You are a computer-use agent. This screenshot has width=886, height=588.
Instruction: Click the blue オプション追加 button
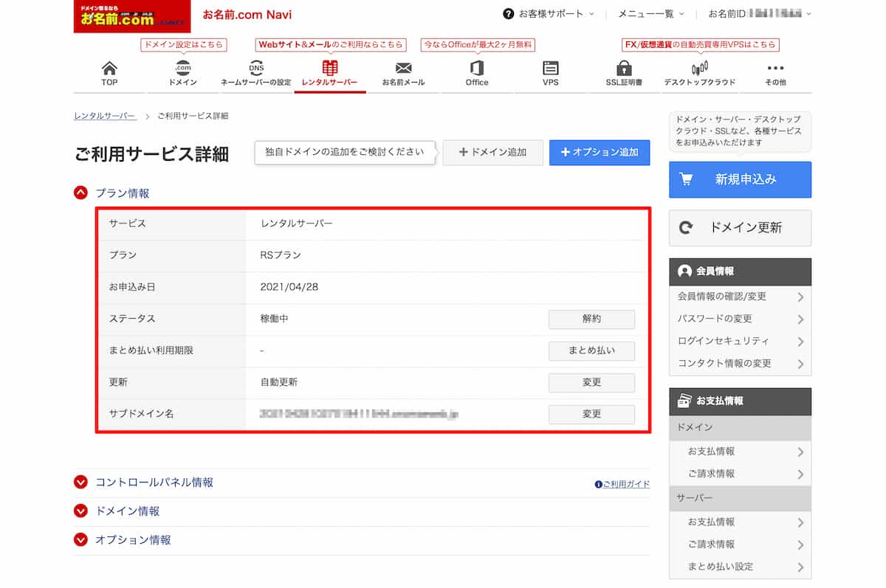pyautogui.click(x=600, y=153)
